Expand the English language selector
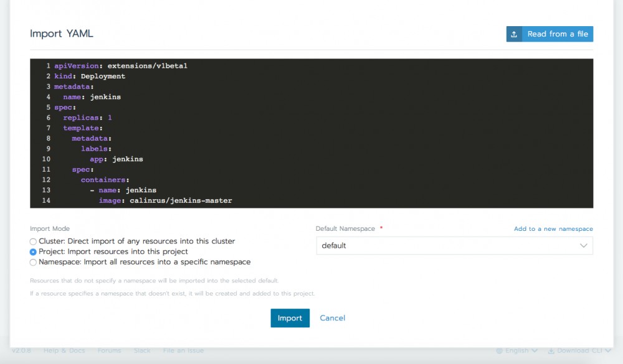 coord(518,350)
